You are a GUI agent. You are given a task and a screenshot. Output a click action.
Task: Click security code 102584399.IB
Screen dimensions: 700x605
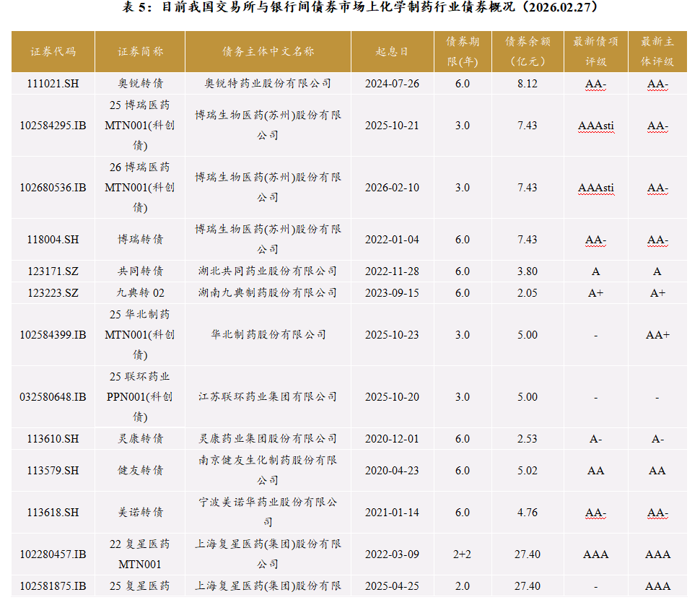click(x=53, y=335)
